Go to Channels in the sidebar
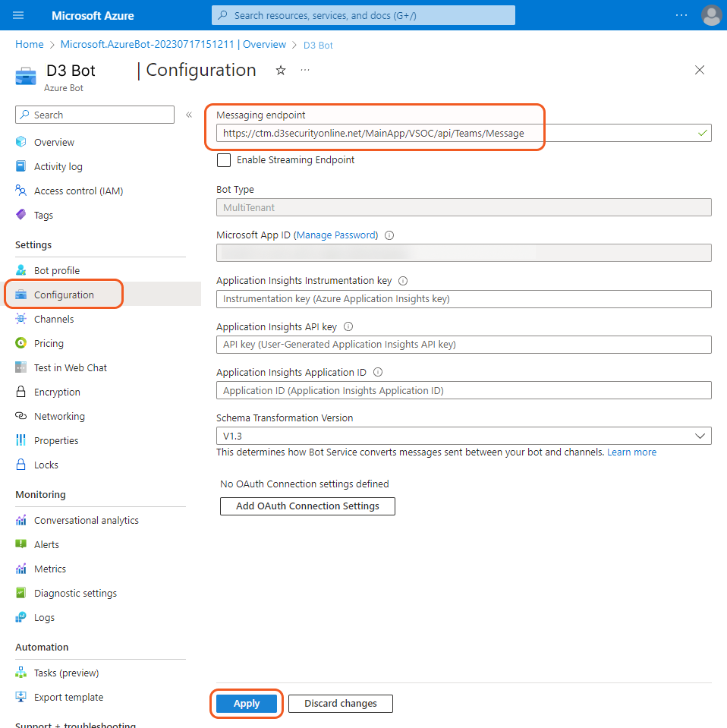The image size is (727, 728). pos(54,319)
